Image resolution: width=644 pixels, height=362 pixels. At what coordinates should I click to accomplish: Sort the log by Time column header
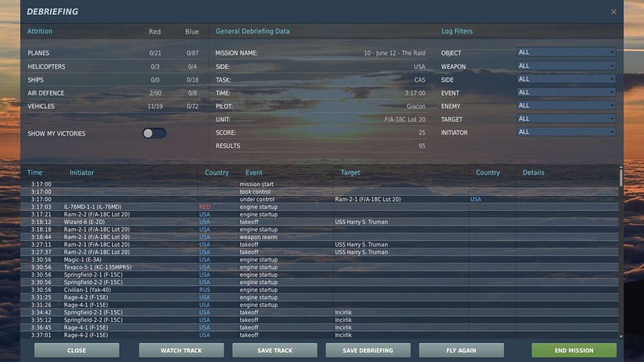tap(35, 173)
